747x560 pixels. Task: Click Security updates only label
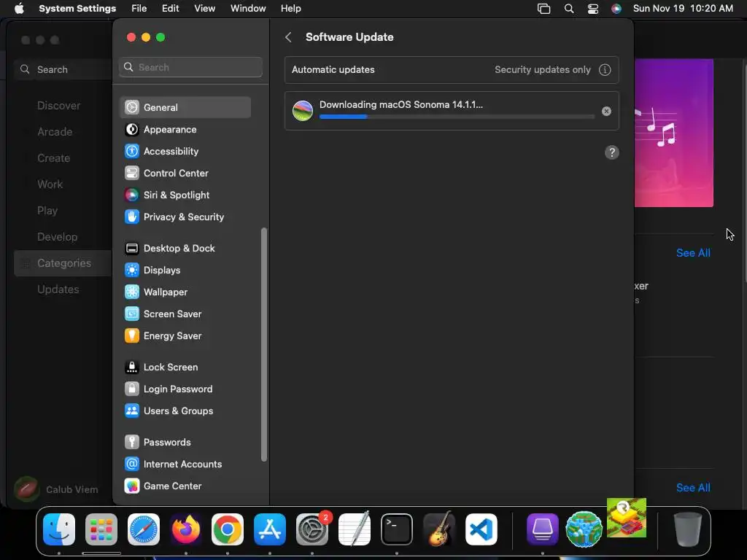tap(542, 69)
